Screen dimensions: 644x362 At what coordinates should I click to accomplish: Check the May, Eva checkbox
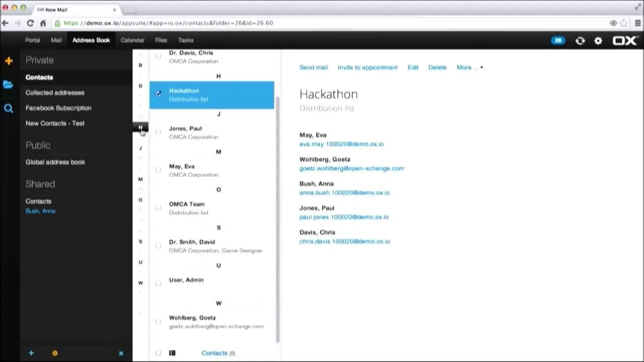click(158, 169)
